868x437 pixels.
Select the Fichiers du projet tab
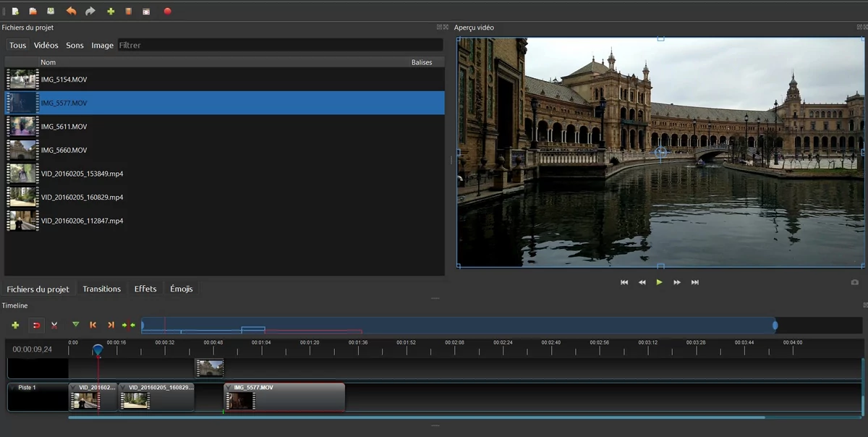[38, 289]
